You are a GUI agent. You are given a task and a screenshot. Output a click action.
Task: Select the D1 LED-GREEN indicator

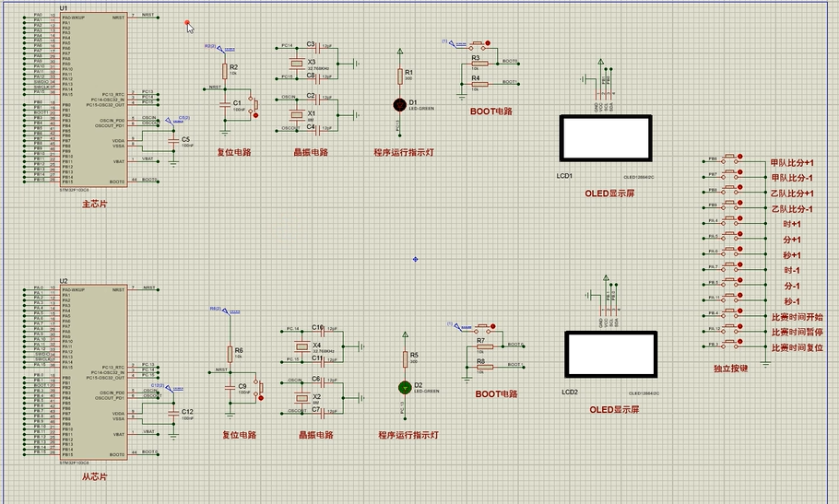pos(399,105)
